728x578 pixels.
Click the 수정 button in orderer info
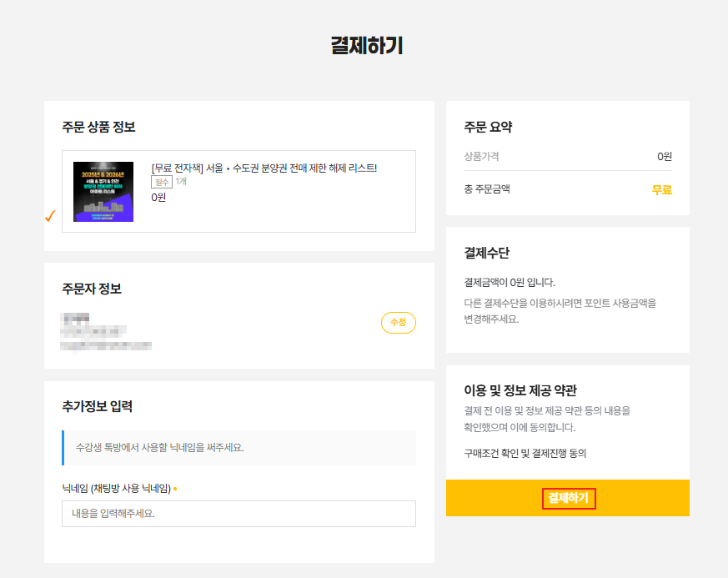click(399, 322)
